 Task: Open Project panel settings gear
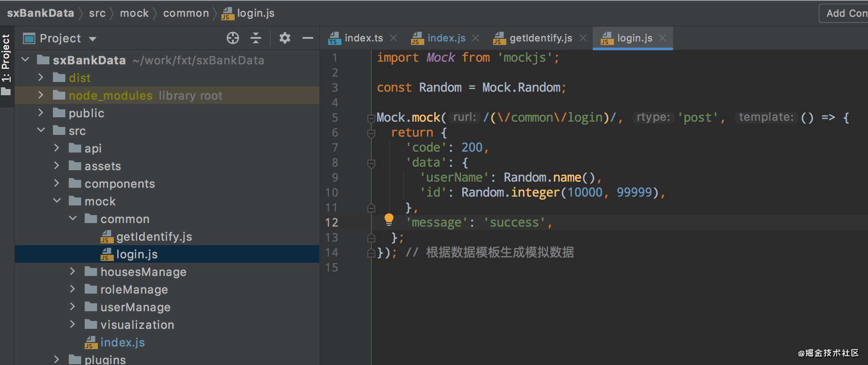tap(285, 38)
